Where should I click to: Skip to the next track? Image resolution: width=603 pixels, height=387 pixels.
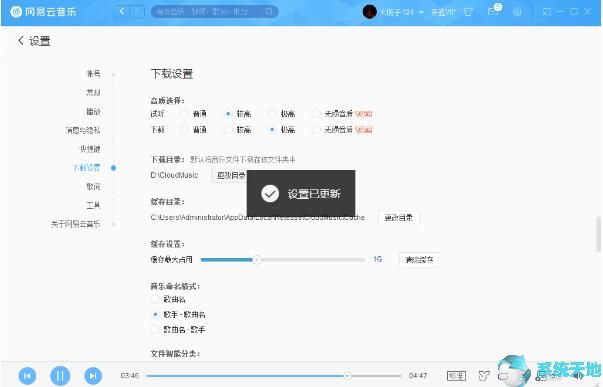point(93,375)
